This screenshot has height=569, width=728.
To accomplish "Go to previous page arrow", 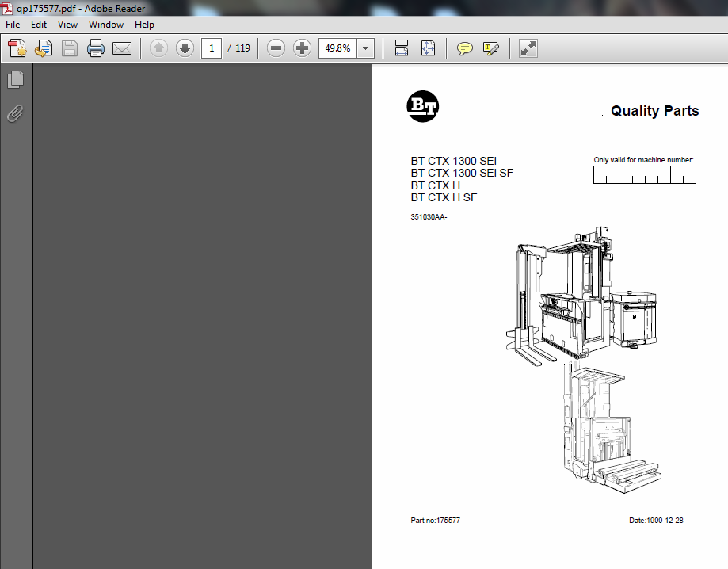I will (x=158, y=48).
